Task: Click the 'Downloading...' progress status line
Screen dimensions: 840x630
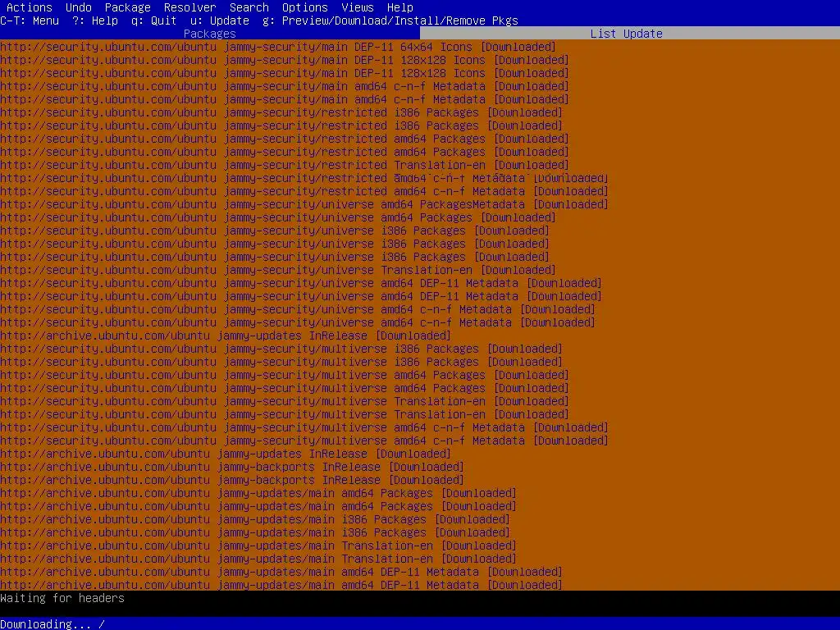Action: [52, 624]
